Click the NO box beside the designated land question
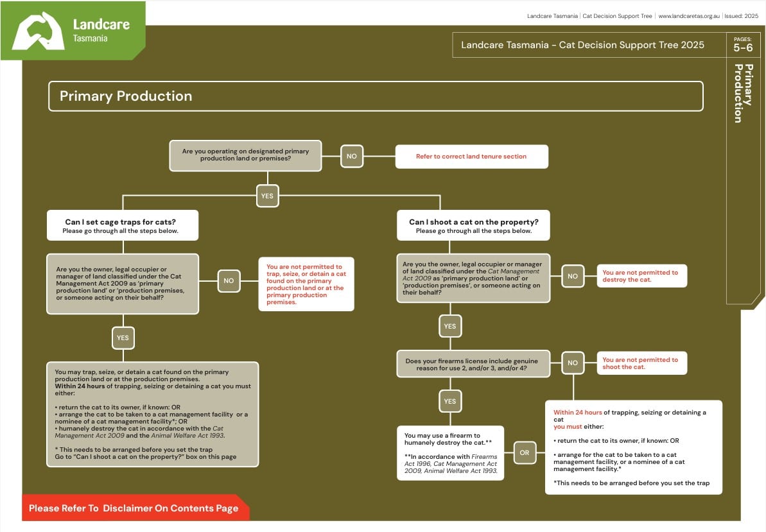766x532 pixels. 352,156
